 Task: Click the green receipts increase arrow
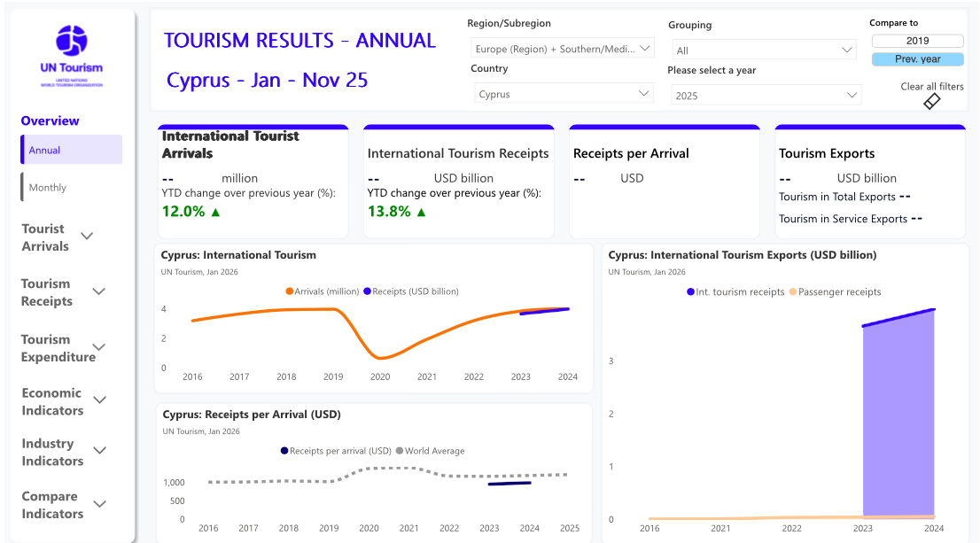coord(421,212)
